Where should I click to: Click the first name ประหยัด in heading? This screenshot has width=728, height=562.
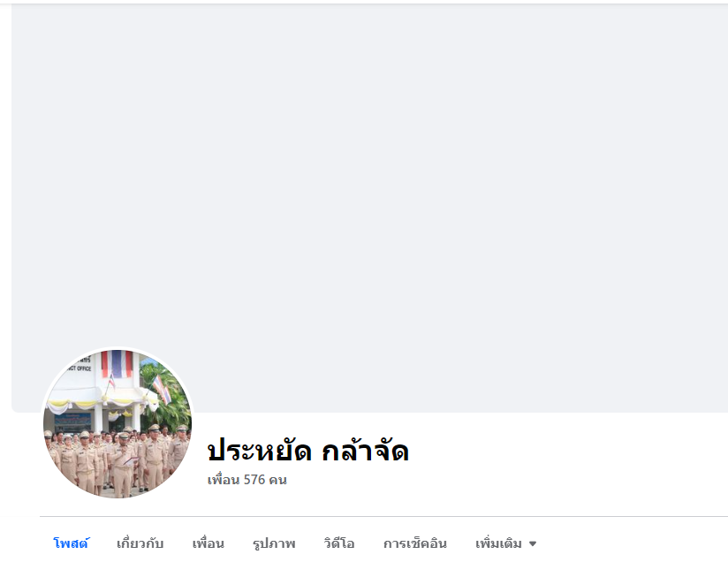coord(259,450)
